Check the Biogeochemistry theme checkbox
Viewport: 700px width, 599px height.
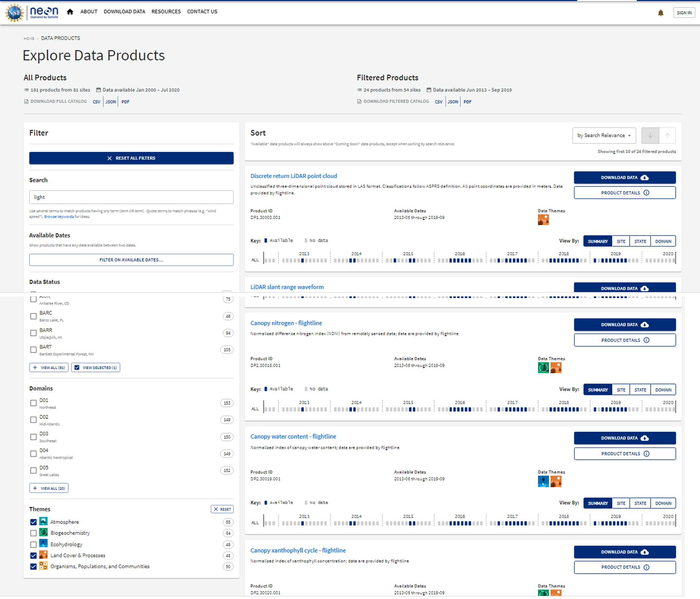33,533
